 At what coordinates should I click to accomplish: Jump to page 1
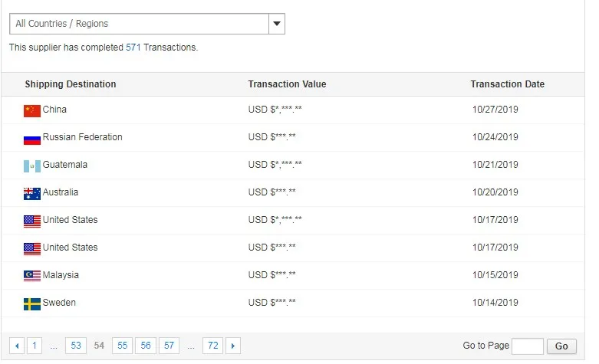pos(35,346)
